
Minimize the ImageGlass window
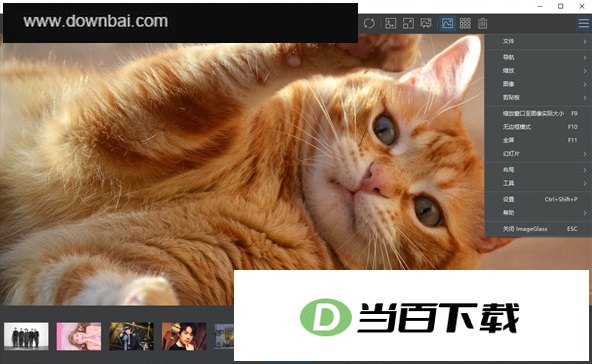(540, 6)
